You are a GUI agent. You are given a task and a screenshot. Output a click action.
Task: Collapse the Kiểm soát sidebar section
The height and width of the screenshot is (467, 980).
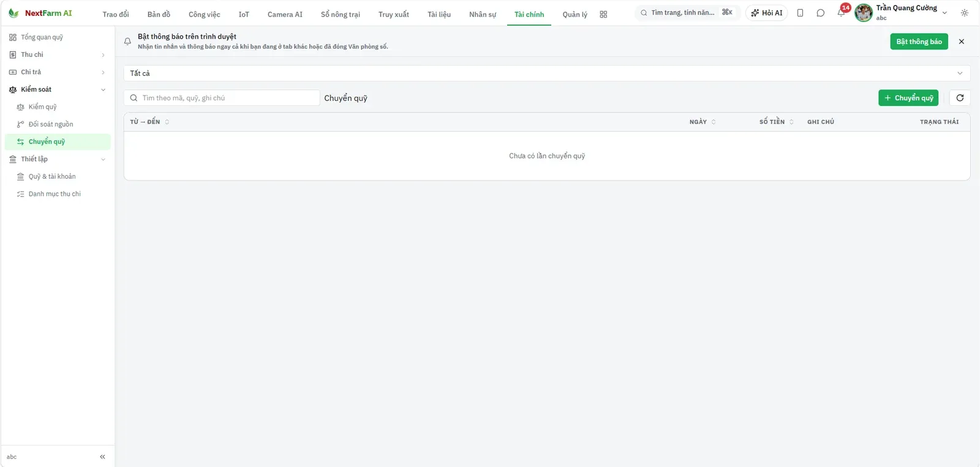(x=58, y=89)
